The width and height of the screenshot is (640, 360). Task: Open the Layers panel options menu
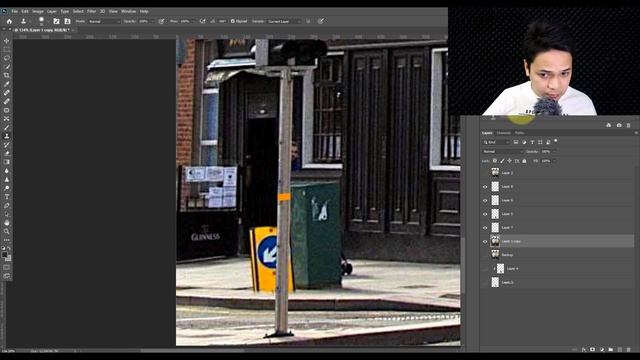[x=636, y=133]
